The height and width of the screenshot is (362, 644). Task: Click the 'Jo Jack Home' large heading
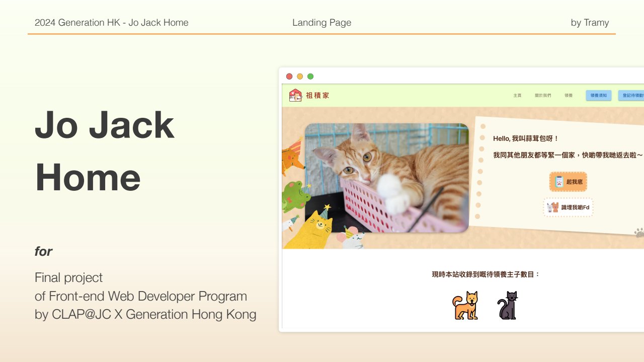point(105,151)
